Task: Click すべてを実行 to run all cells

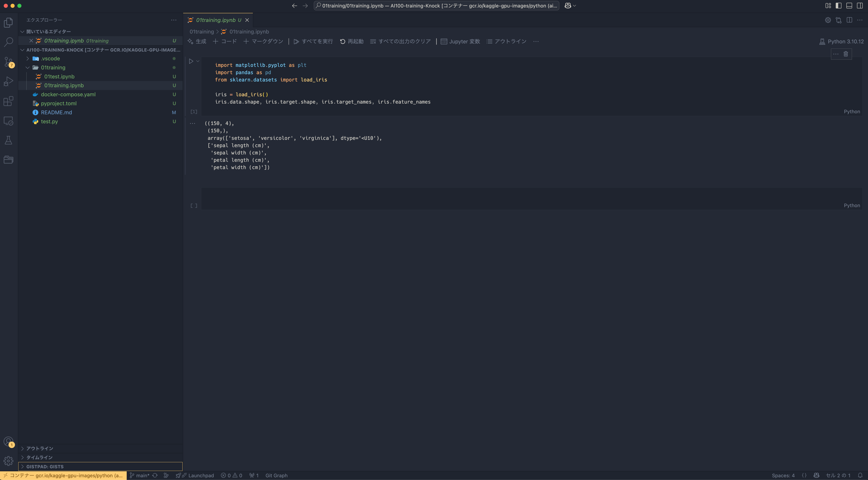Action: pos(313,42)
